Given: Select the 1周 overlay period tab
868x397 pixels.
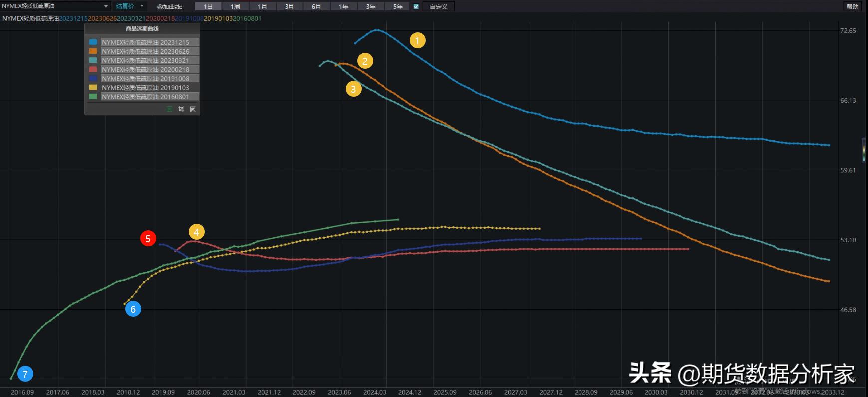Looking at the screenshot, I should 235,6.
